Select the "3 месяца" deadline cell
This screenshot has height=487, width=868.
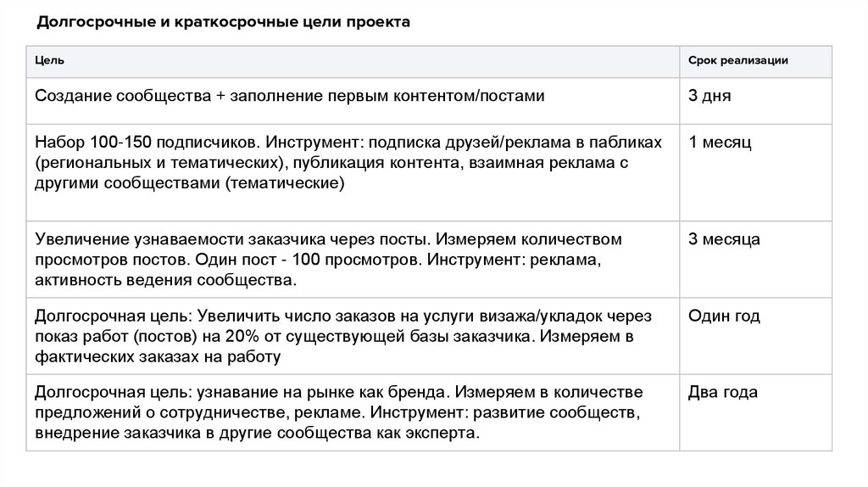(724, 239)
